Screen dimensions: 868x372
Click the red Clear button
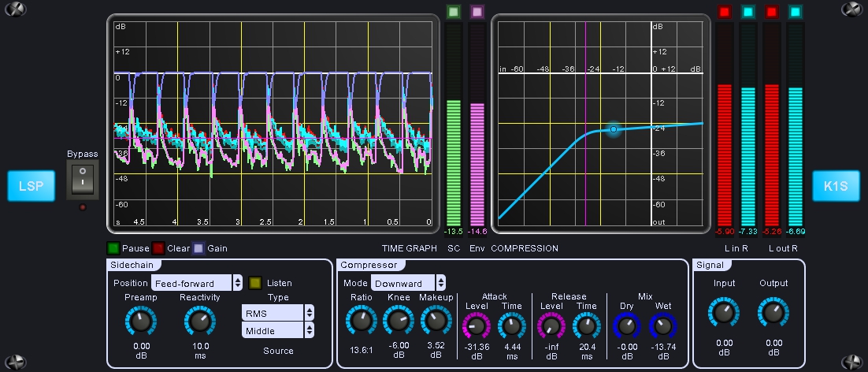[158, 248]
